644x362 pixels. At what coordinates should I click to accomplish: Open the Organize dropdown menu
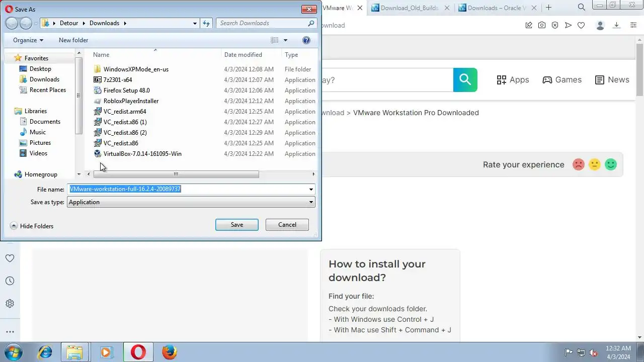28,40
